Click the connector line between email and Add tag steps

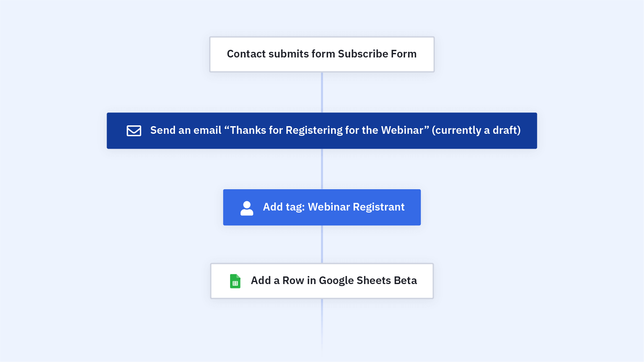[322, 169]
